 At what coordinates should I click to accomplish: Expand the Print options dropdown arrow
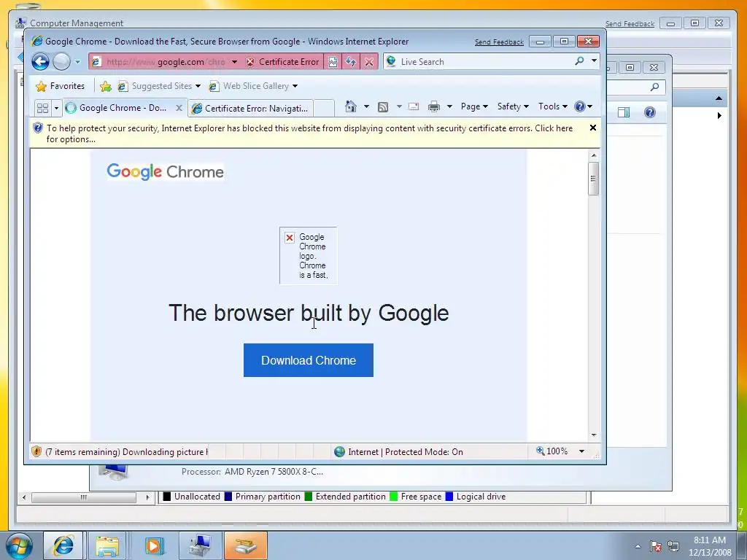(449, 106)
